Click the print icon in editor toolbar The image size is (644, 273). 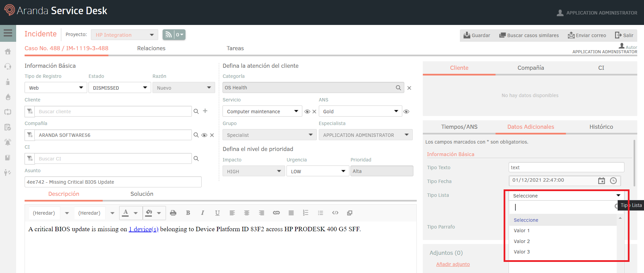tap(173, 213)
